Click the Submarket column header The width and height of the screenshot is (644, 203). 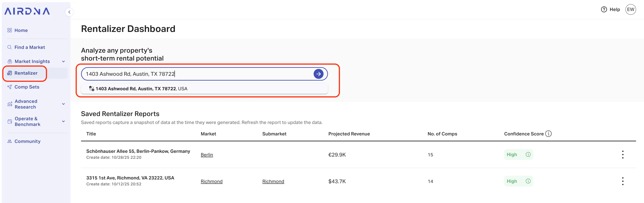click(x=274, y=134)
